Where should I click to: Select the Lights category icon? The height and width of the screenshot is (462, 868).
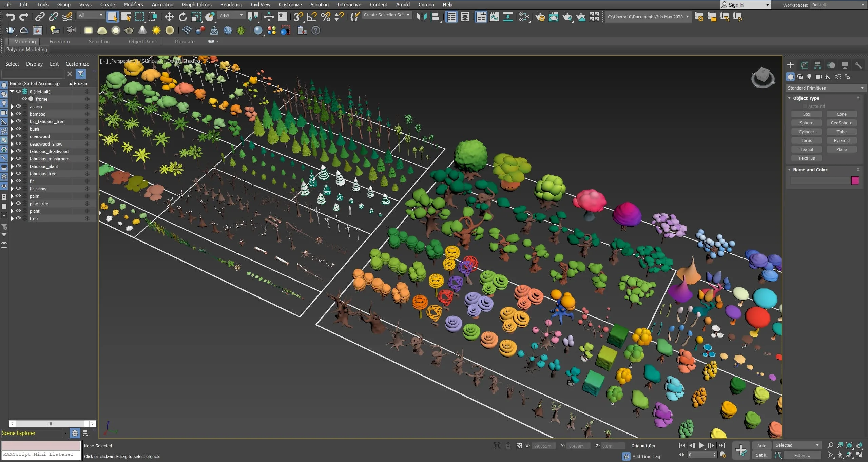(809, 77)
